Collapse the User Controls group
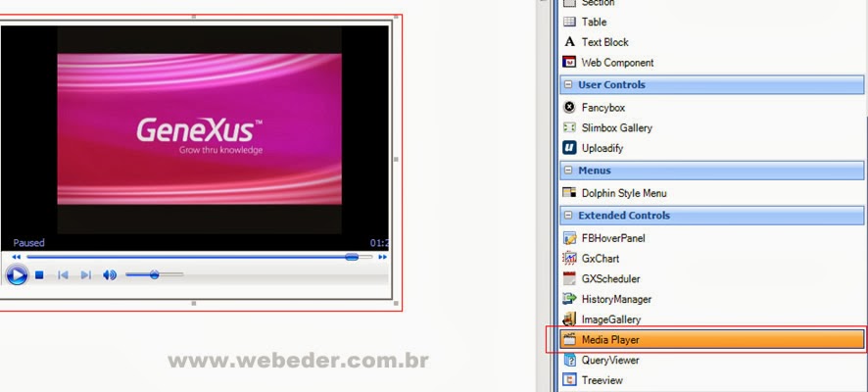Viewport: 868px width, 392px height. pos(568,84)
